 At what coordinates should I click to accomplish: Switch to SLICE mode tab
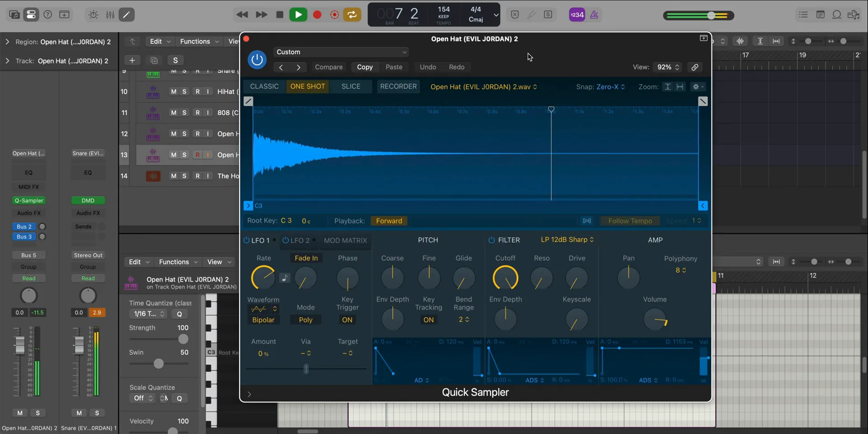(351, 86)
